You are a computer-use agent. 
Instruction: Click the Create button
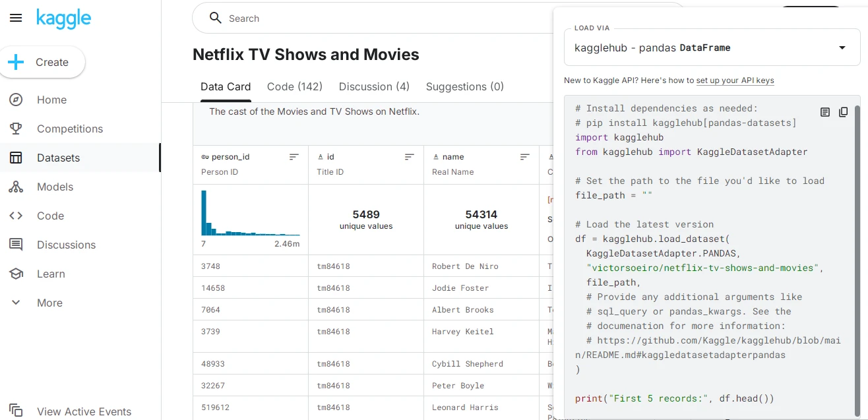(42, 62)
